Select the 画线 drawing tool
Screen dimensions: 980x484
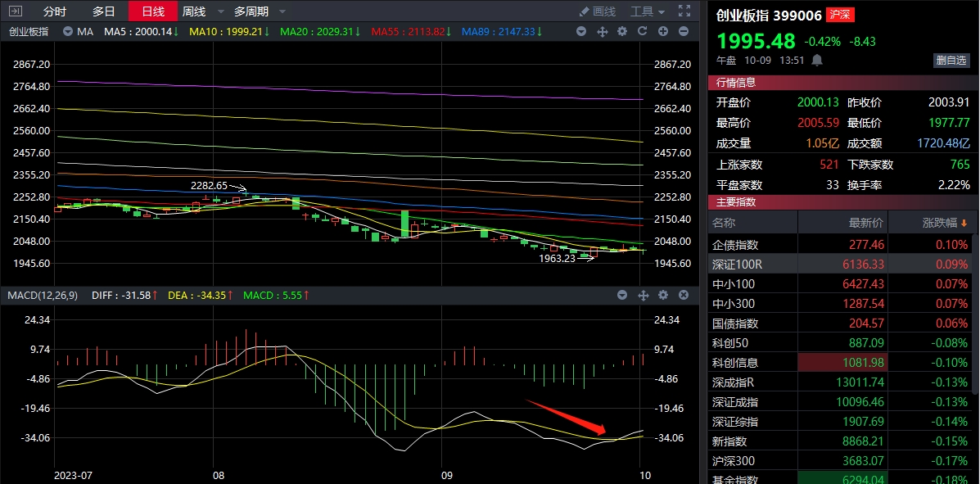[597, 11]
